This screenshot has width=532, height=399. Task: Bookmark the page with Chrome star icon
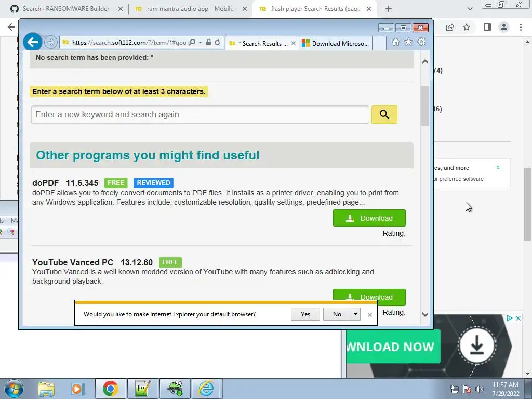[x=467, y=27]
